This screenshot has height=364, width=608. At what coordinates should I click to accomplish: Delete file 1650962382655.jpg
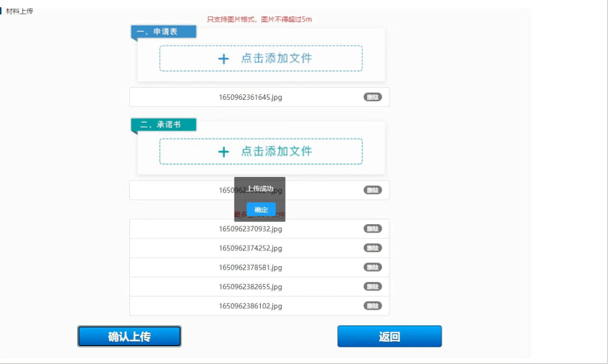pyautogui.click(x=372, y=287)
